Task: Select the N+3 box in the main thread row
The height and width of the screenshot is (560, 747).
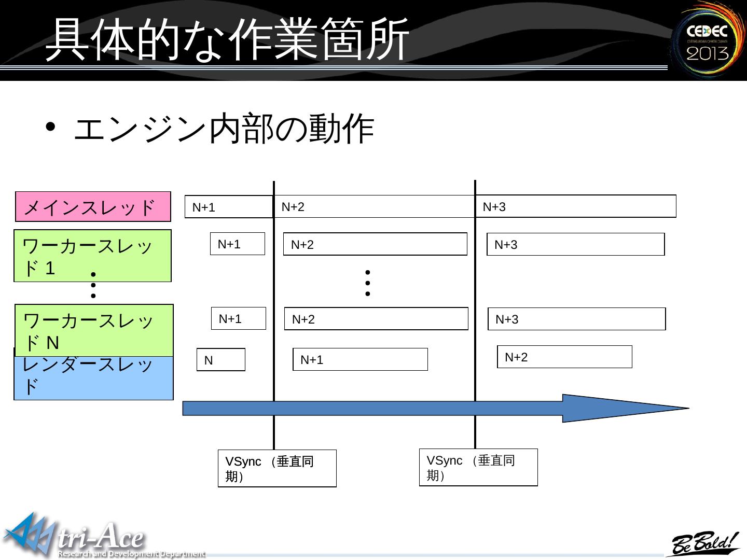Action: coord(576,206)
